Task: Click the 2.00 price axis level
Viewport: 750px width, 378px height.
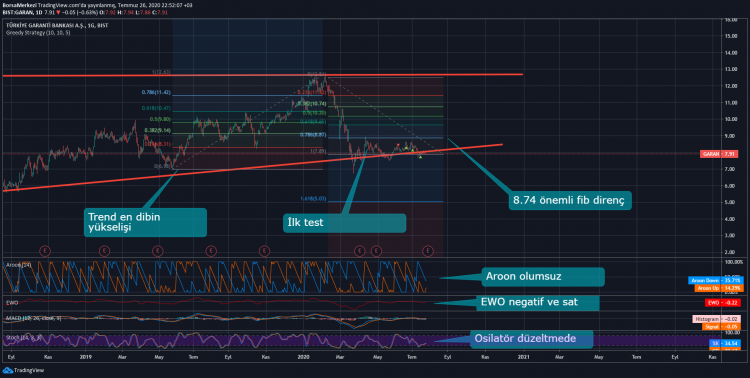Action: tap(730, 252)
